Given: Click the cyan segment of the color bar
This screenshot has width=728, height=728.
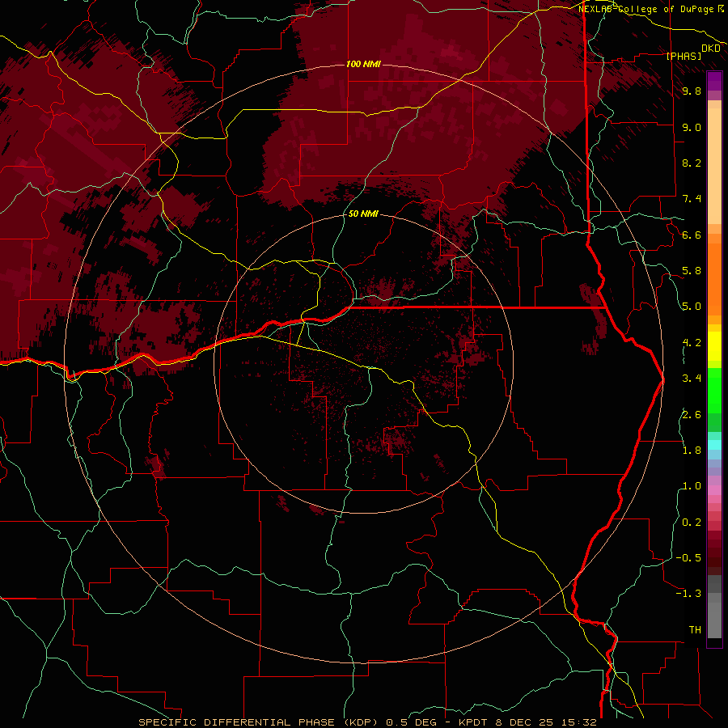Looking at the screenshot, I should click(714, 445).
